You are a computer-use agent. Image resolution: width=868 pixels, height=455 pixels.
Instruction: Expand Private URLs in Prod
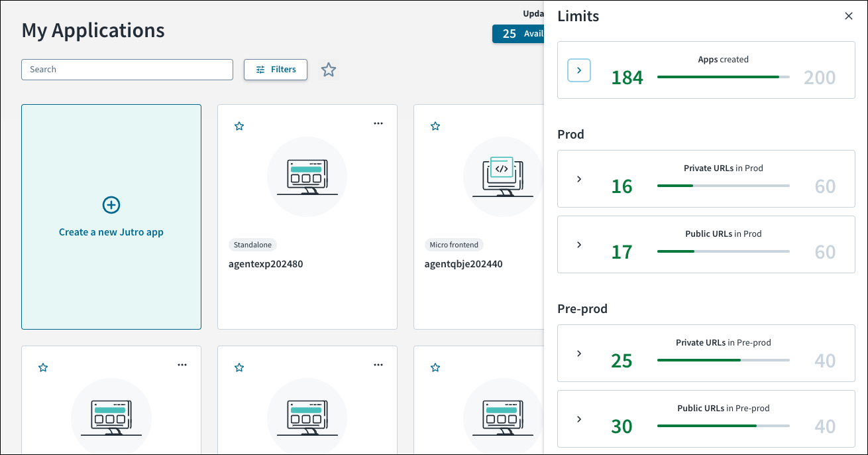click(x=579, y=179)
